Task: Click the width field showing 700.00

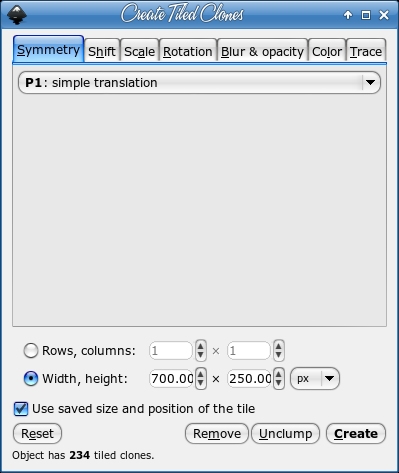Action: pos(172,379)
